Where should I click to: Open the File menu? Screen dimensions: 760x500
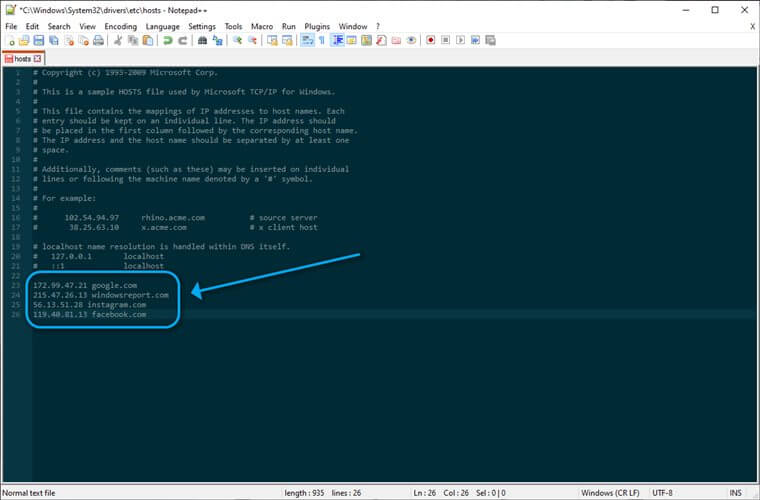11,27
